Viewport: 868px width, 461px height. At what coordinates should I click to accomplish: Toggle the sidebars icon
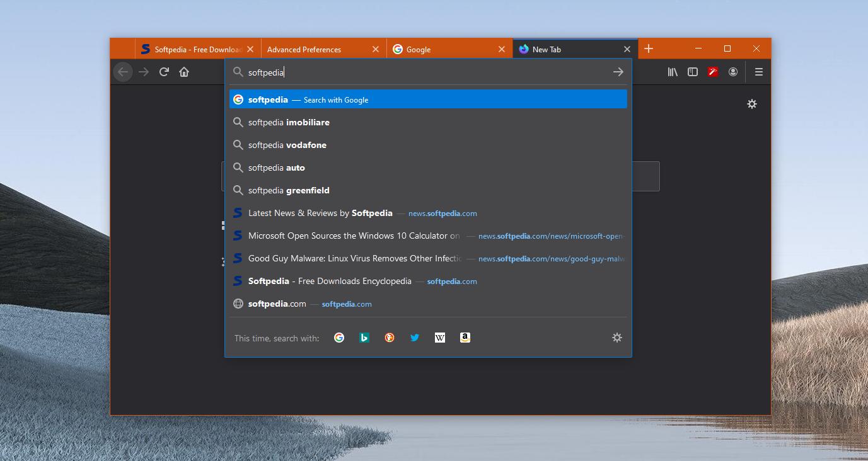(693, 72)
